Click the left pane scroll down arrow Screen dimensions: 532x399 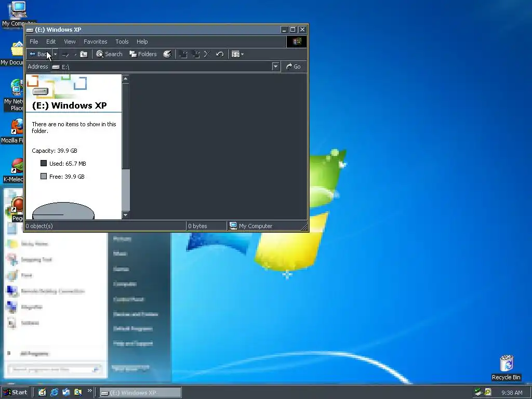[126, 215]
